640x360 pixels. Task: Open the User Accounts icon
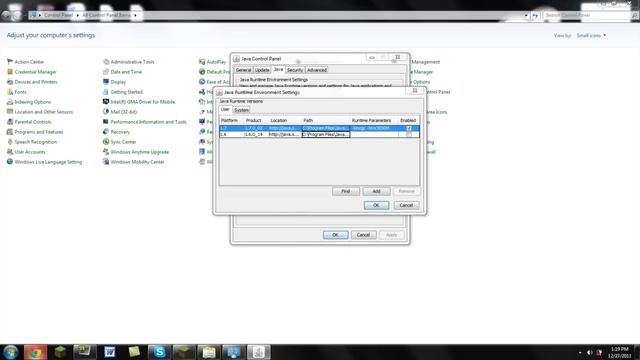[10, 152]
